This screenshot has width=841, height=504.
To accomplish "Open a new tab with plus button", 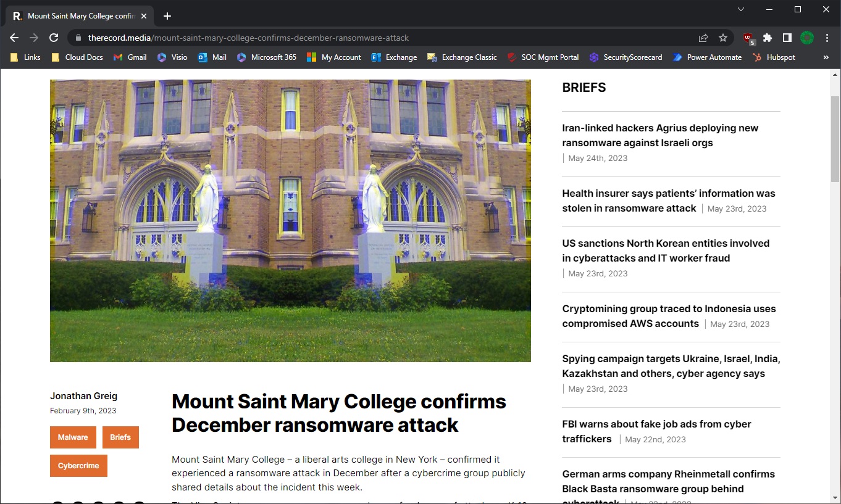I will pyautogui.click(x=167, y=16).
